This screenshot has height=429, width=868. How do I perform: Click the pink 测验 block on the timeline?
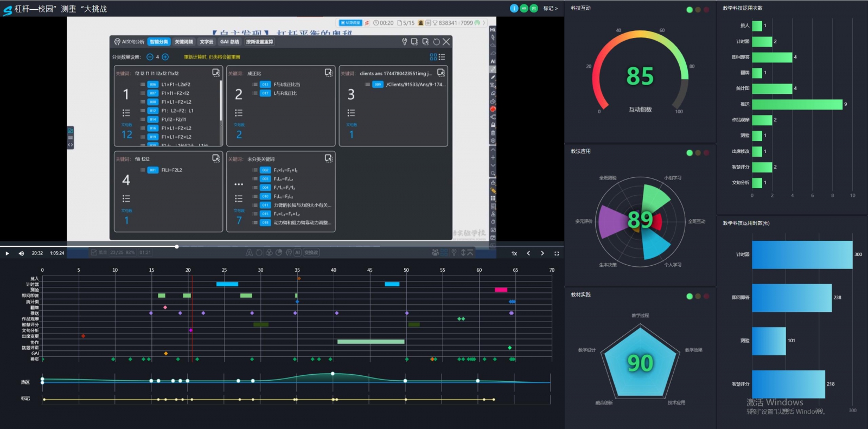click(501, 290)
